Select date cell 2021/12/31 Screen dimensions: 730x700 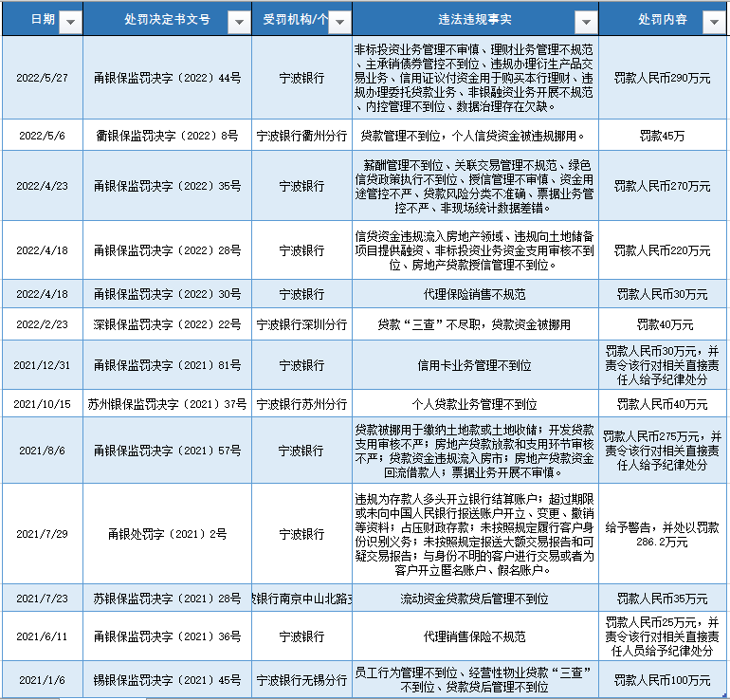click(x=43, y=365)
